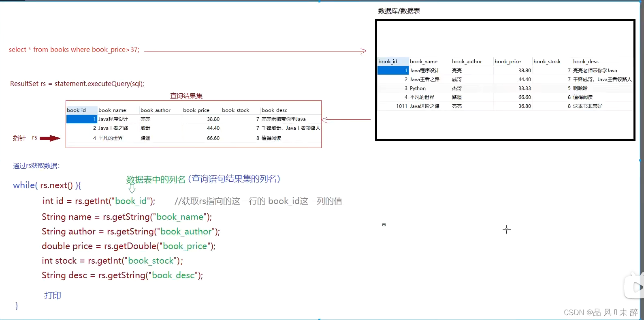Click the SQL line 'select * from books where book_price>37;'
Viewport: 644px width, 320px height.
click(74, 49)
